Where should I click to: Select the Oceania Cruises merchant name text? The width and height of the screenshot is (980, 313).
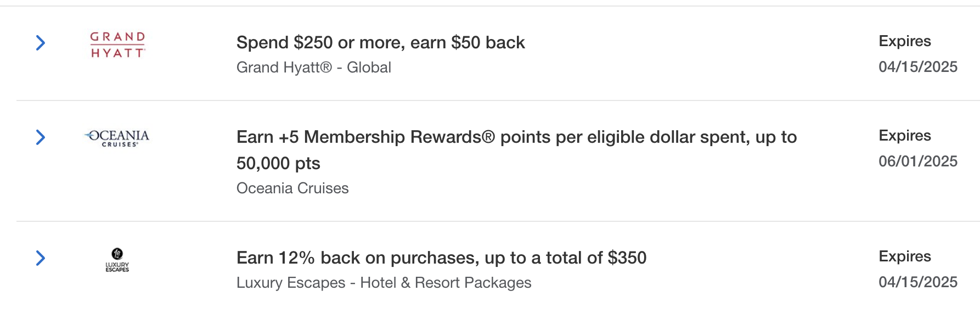click(x=292, y=188)
